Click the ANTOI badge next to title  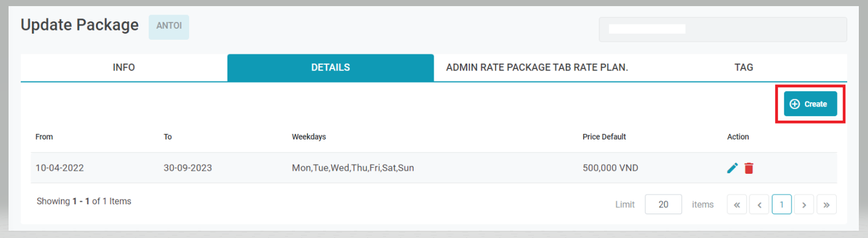pos(169,27)
